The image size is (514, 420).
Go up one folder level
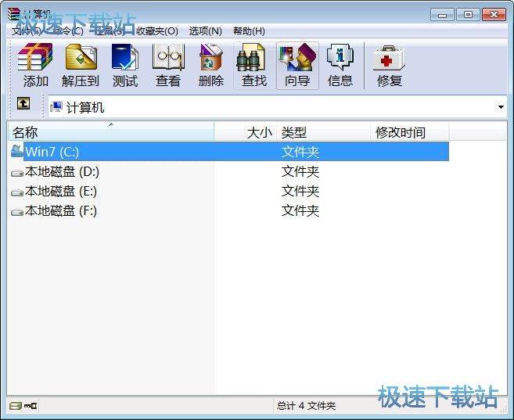pos(23,104)
